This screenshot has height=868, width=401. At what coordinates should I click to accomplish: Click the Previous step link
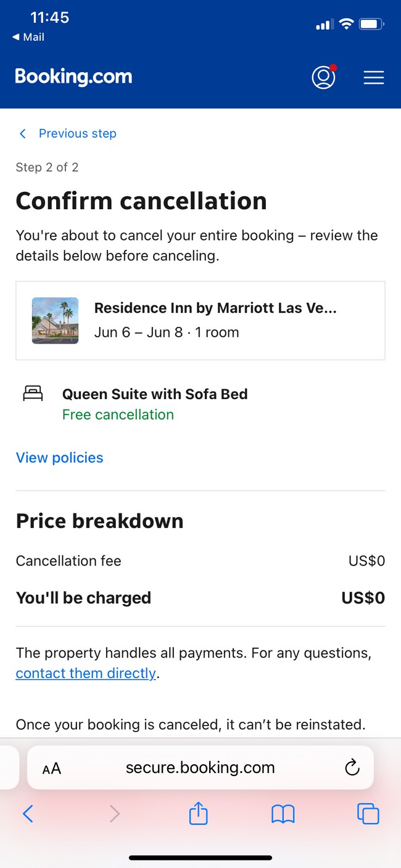[x=77, y=134]
